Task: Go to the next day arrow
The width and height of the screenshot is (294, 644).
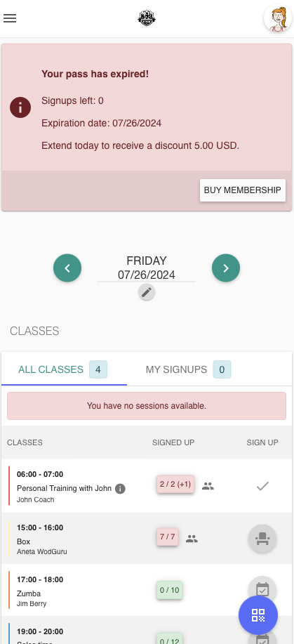Action: (x=226, y=268)
